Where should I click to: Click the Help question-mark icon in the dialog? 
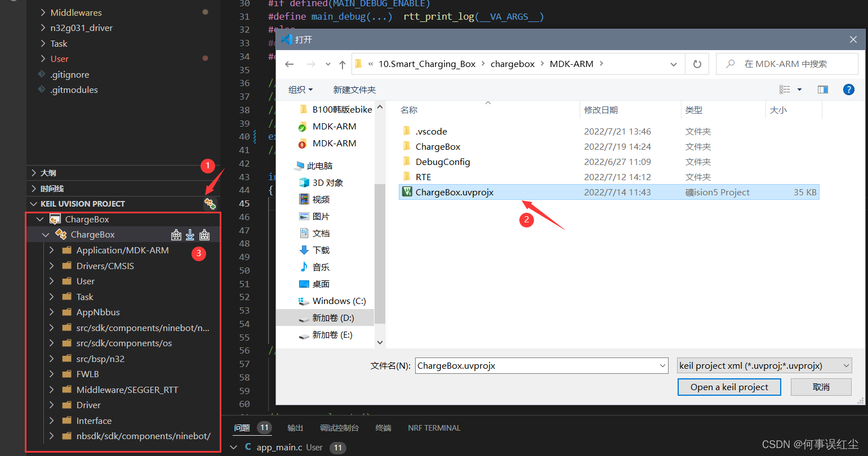849,89
